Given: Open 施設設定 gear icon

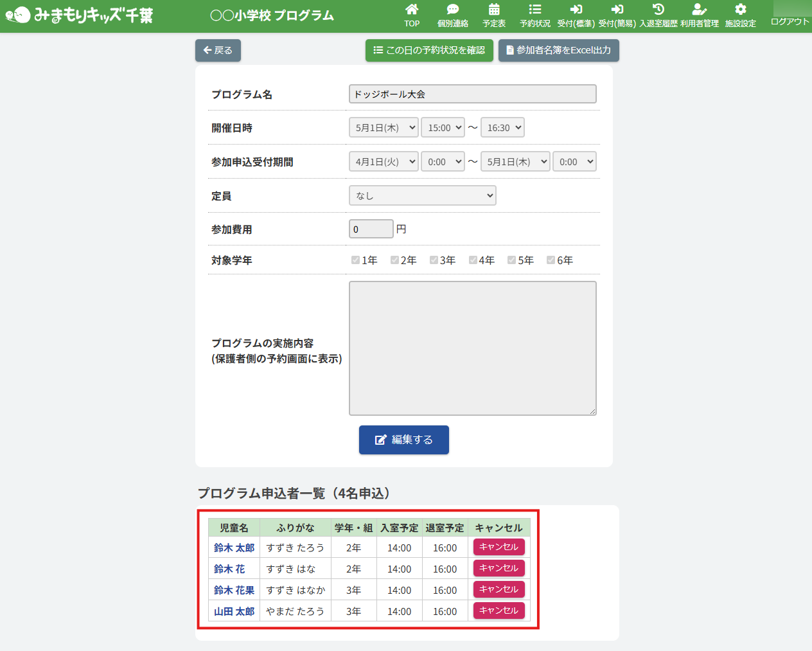Looking at the screenshot, I should (741, 10).
